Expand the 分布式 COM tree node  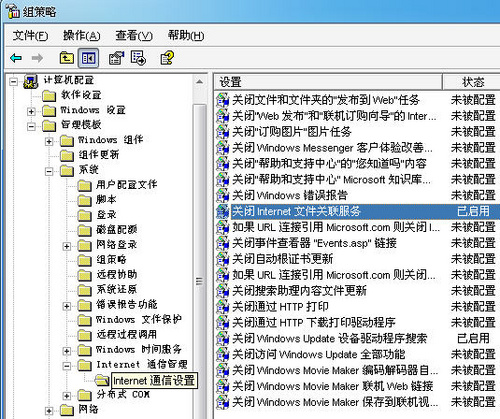[x=67, y=396]
